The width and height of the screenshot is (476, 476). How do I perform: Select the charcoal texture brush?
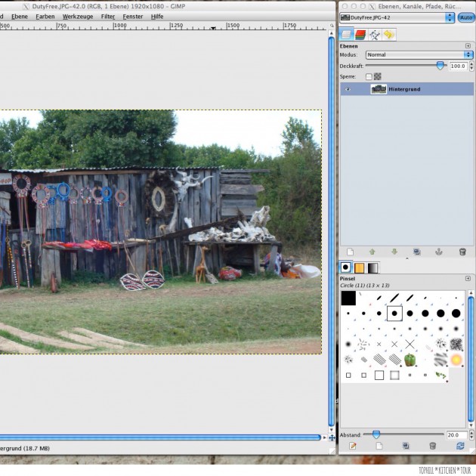coord(456,345)
